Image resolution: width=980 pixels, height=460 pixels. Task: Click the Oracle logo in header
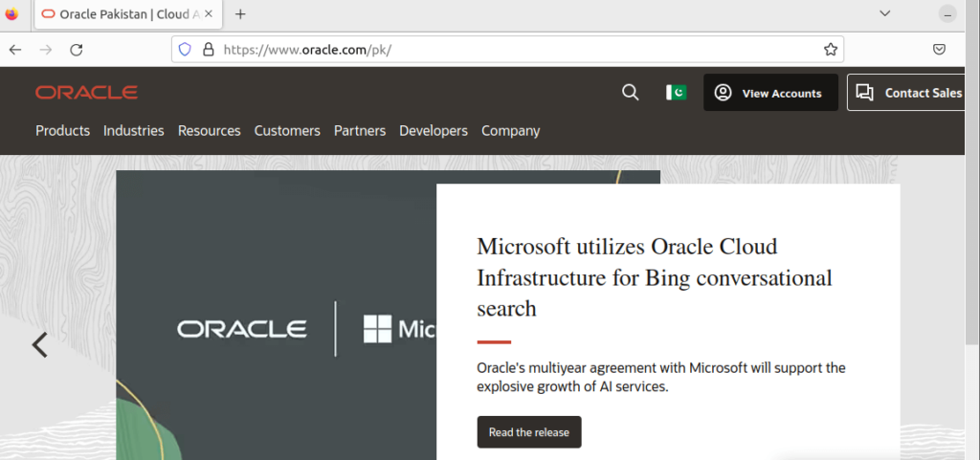86,93
